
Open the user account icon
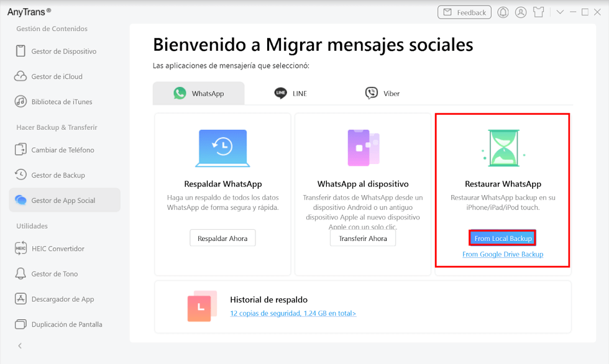(x=521, y=12)
